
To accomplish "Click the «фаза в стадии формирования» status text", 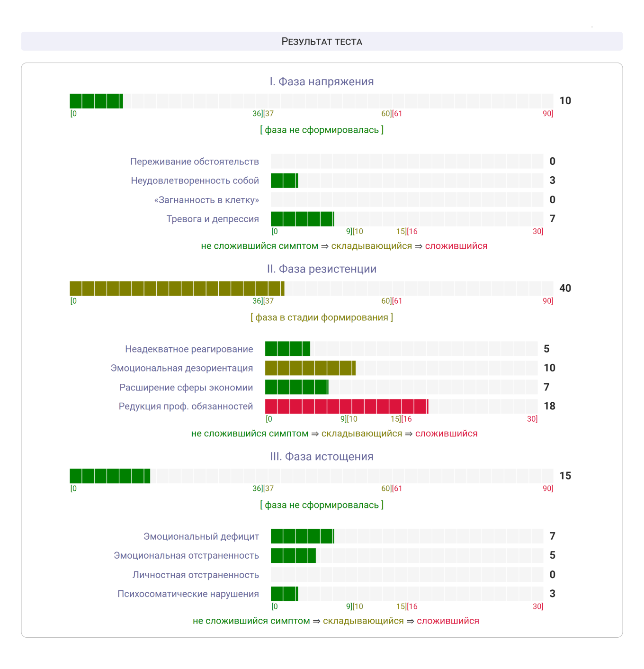I will point(322,317).
